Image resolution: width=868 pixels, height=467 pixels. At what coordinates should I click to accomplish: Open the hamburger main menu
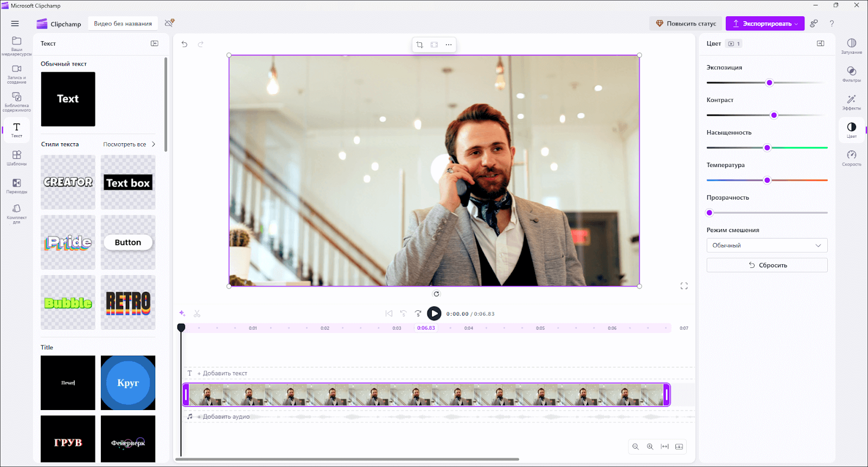(x=15, y=23)
